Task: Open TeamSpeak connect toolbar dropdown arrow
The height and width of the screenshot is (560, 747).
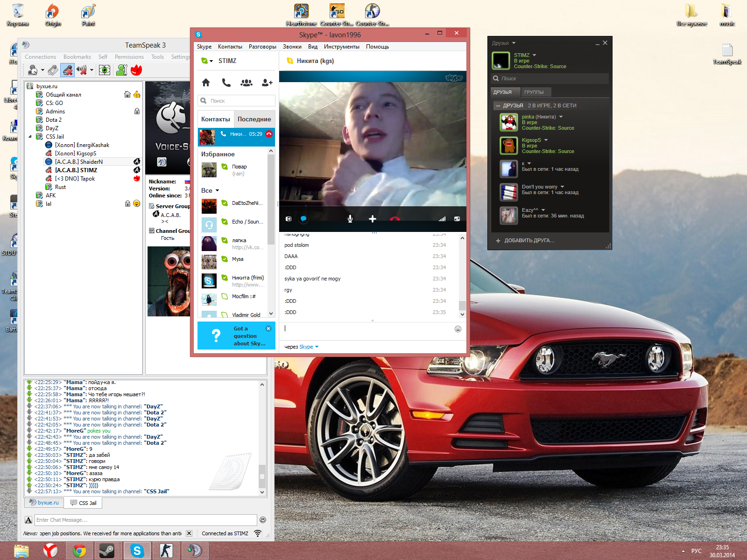Action: click(42, 70)
